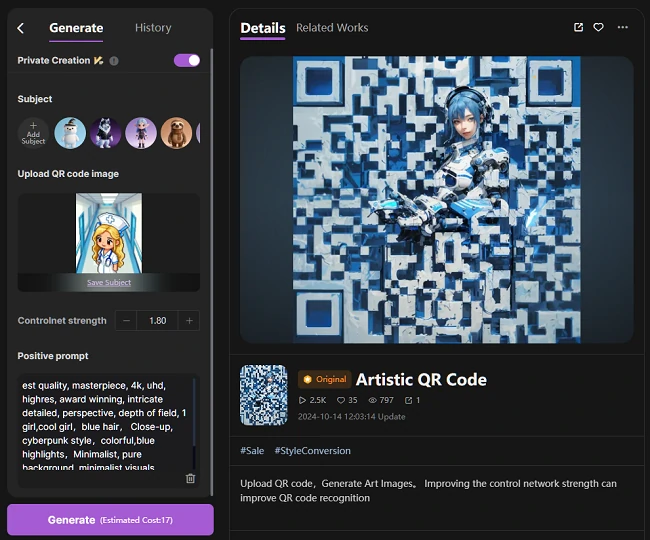Click the #Sale tag
650x540 pixels.
tap(252, 451)
